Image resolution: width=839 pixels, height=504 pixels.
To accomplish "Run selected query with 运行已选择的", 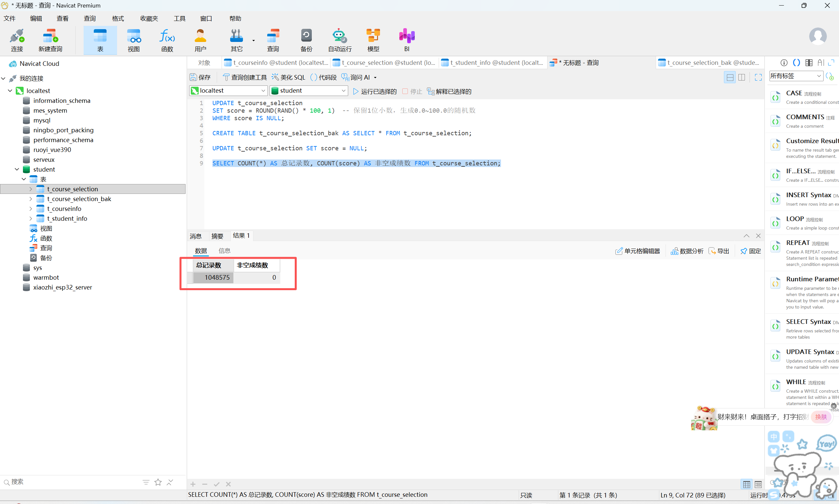I will (x=375, y=91).
